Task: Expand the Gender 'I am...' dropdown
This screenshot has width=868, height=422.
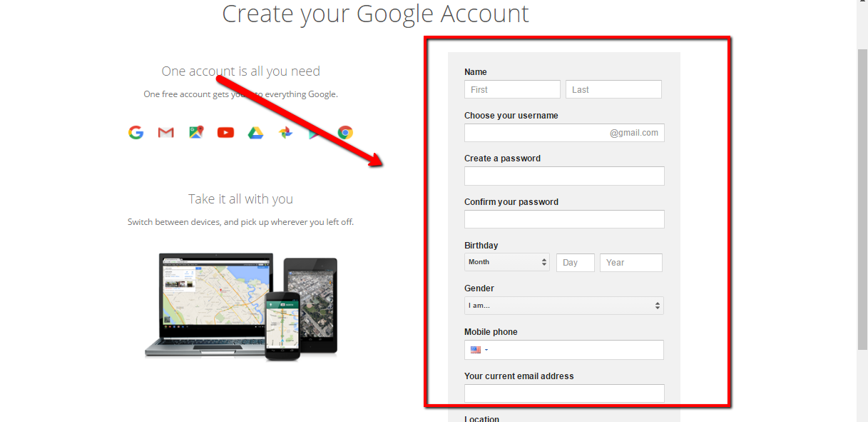Action: [x=563, y=306]
